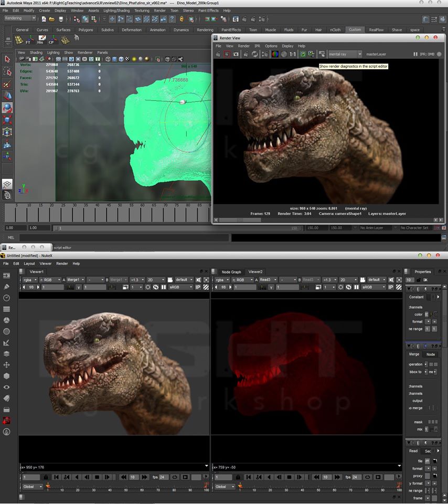This screenshot has width=448, height=504.
Task: Toggle the IP button in Nuke Viewer1
Action: pyautogui.click(x=198, y=287)
